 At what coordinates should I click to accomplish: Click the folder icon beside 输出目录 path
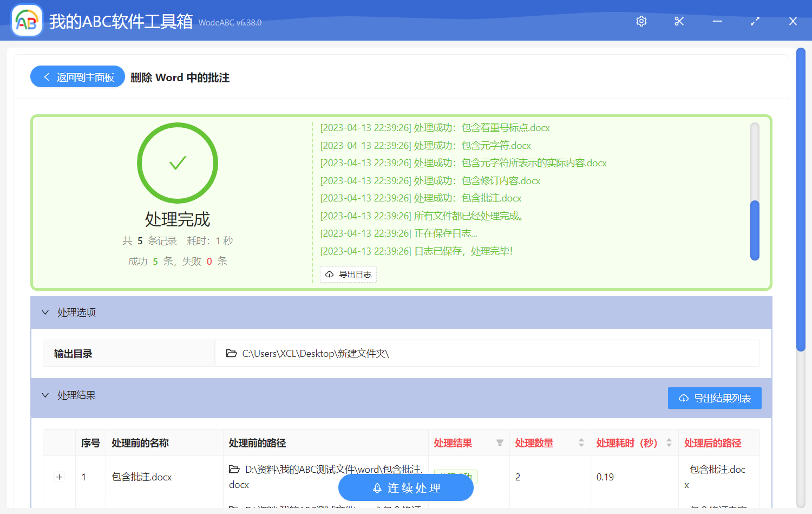(231, 353)
